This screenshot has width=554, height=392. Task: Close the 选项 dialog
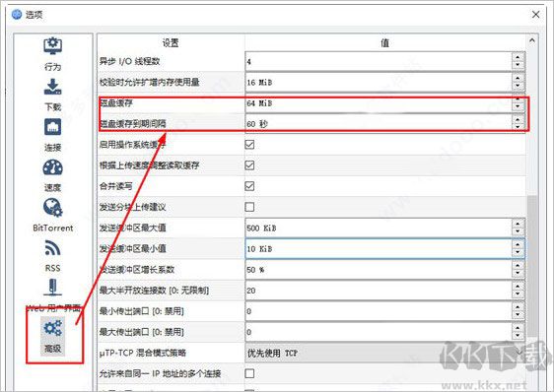pyautogui.click(x=535, y=15)
